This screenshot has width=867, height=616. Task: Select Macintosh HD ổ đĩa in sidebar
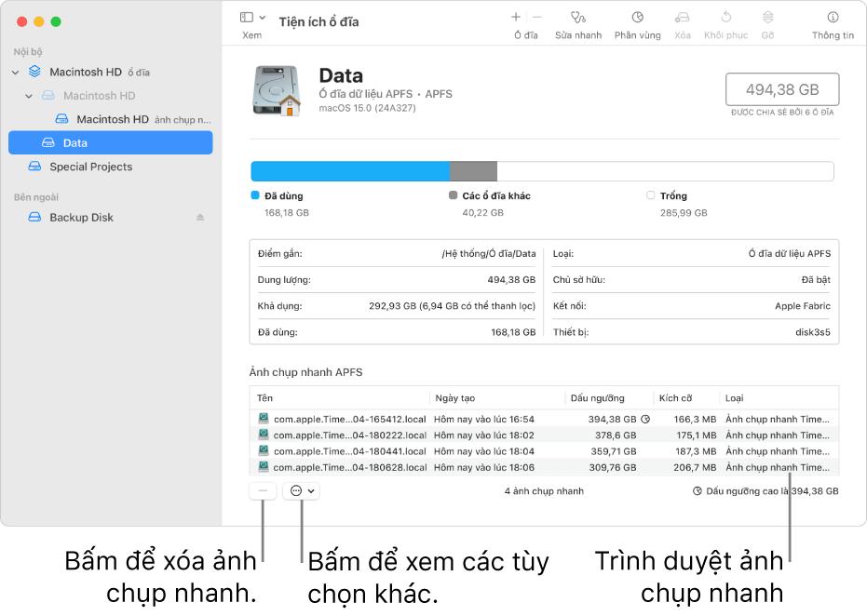pyautogui.click(x=111, y=73)
